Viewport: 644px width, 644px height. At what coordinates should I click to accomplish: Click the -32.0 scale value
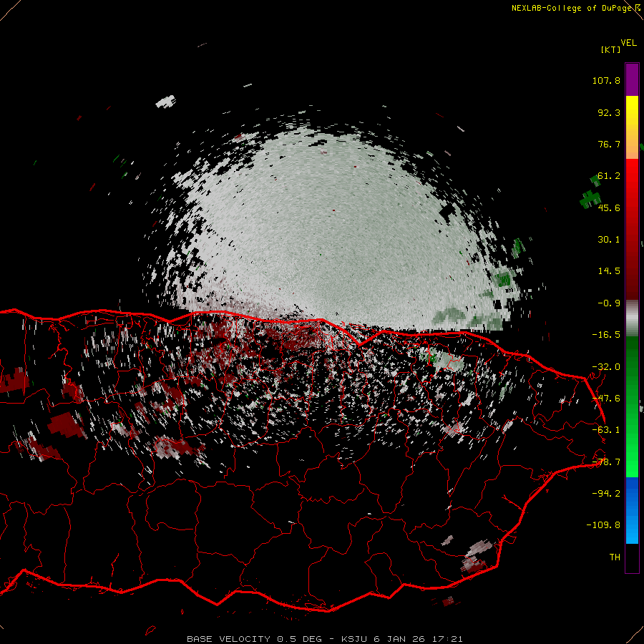click(x=606, y=367)
